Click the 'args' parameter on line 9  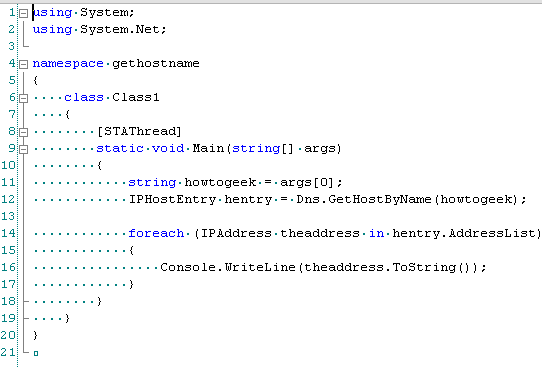click(x=320, y=148)
